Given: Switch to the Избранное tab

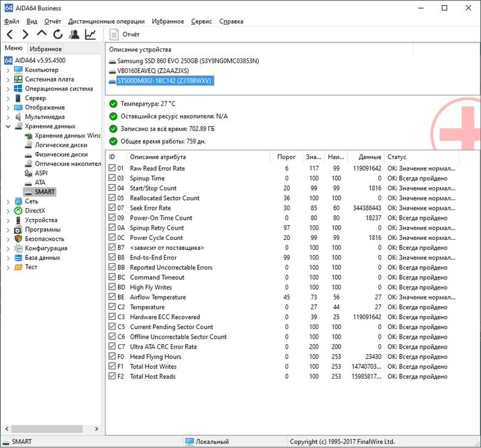Looking at the screenshot, I should coord(45,48).
